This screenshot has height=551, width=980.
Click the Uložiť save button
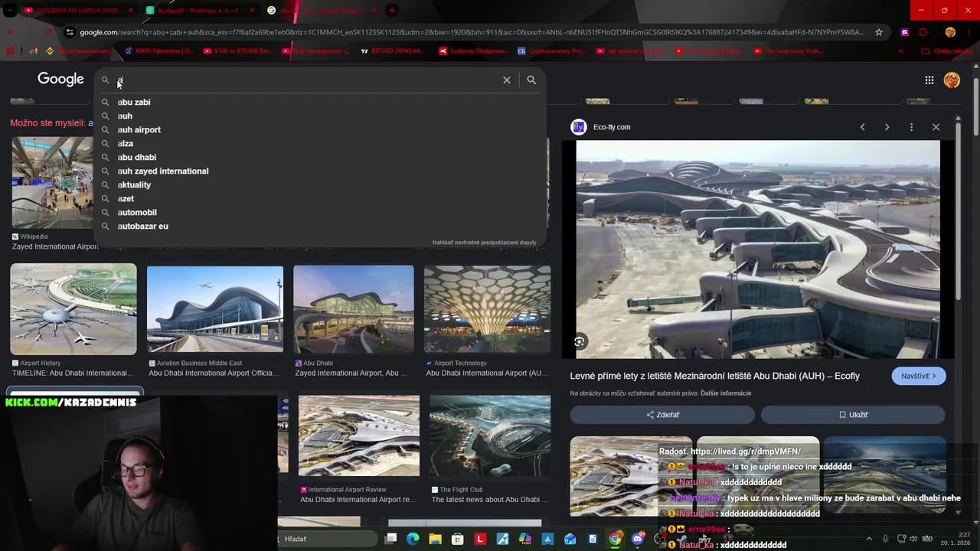coord(853,415)
